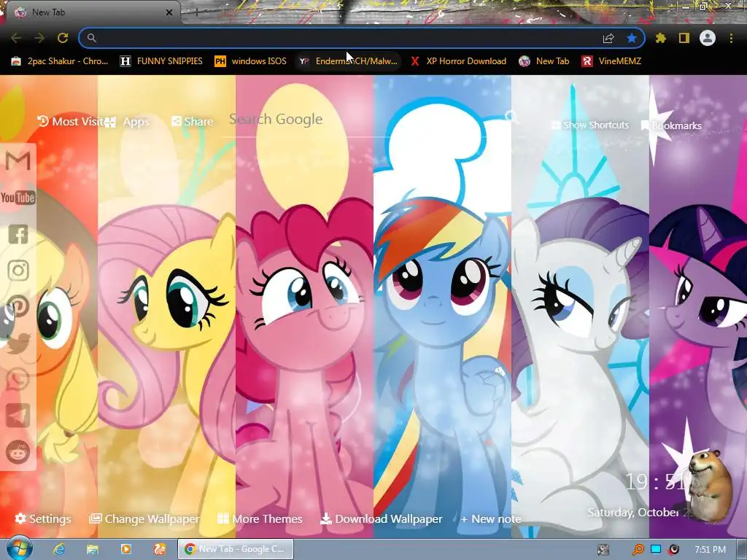
Task: Open the Instagram sidebar shortcut
Action: [18, 271]
